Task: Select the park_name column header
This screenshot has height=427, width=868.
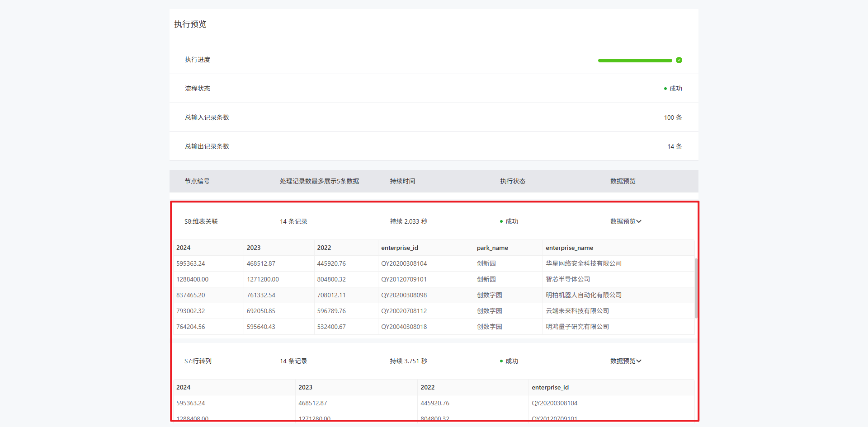Action: (x=492, y=248)
